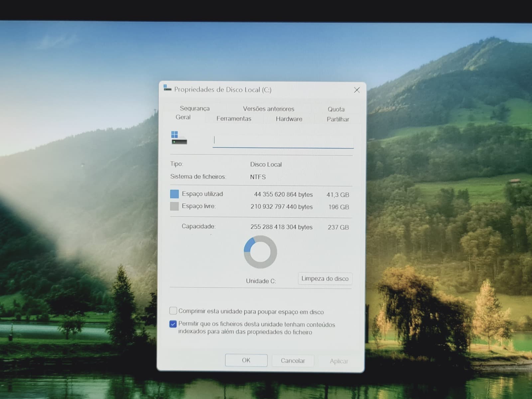Close the Propriedades de Disco Local dialog
This screenshot has width=532, height=399.
[x=357, y=90]
